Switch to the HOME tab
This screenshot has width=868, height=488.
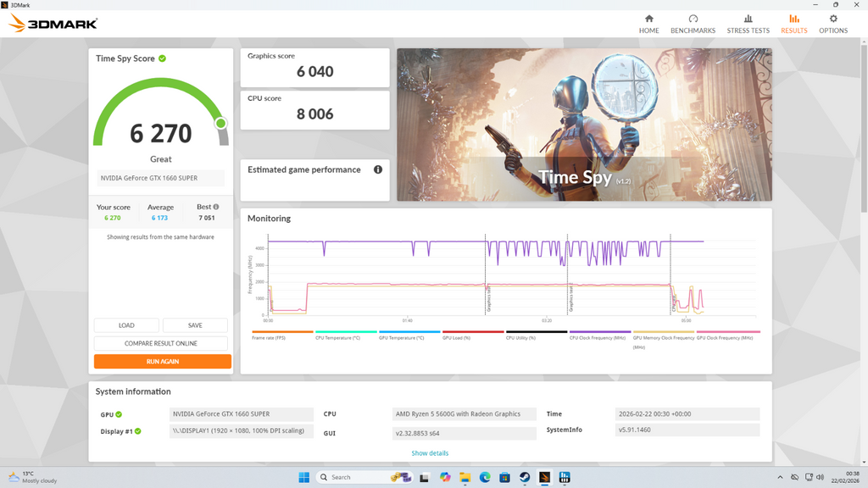(648, 23)
